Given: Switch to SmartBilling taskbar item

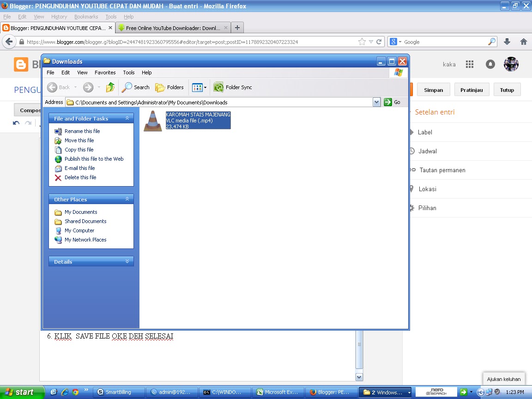Looking at the screenshot, I should [x=119, y=392].
